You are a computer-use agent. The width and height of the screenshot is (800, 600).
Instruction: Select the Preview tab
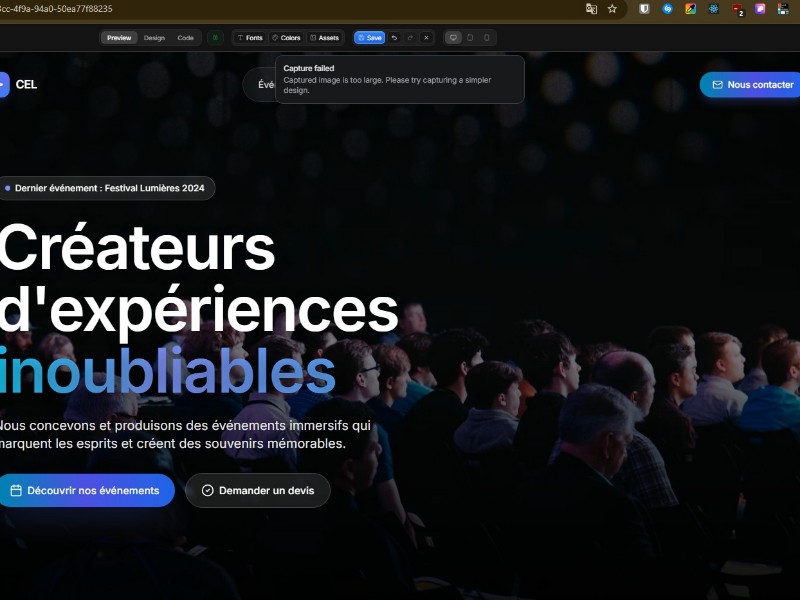[x=119, y=38]
